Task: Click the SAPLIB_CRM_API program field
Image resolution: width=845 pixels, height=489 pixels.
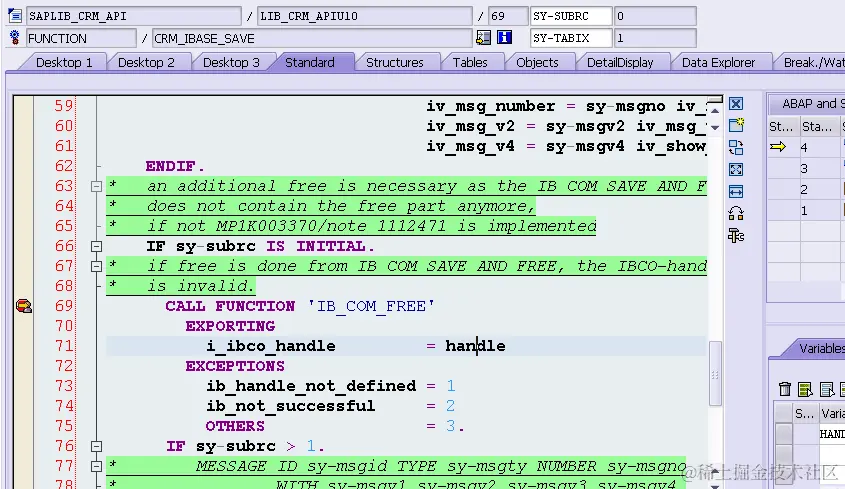Action: [x=133, y=16]
